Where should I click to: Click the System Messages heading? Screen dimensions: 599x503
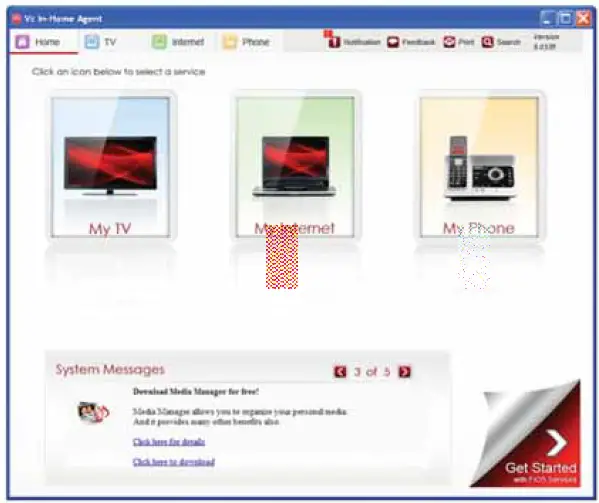pyautogui.click(x=110, y=369)
